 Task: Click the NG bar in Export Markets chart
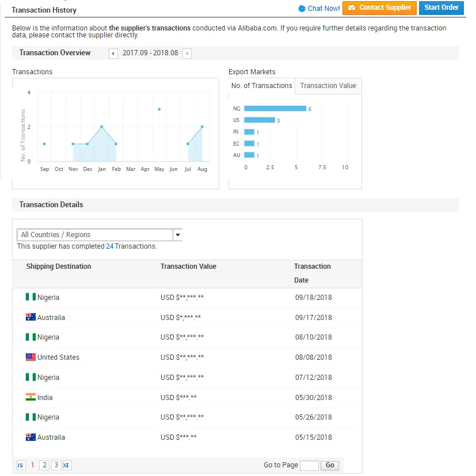[x=275, y=108]
